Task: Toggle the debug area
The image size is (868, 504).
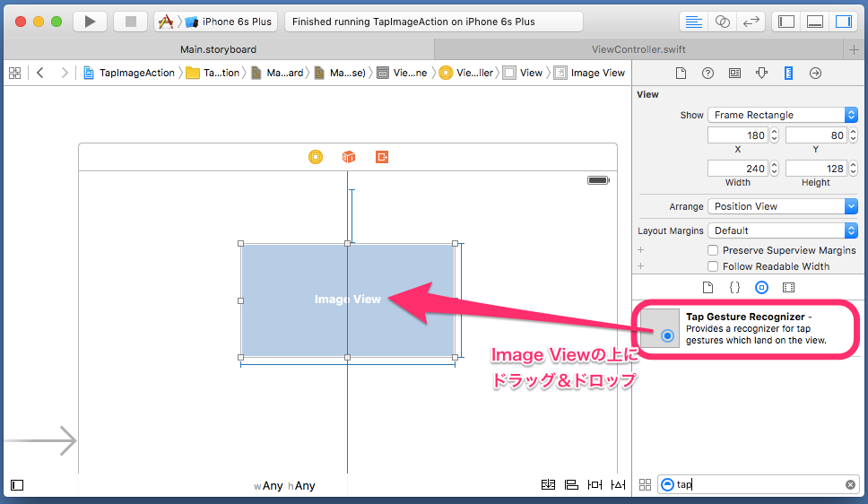Action: pyautogui.click(x=815, y=22)
